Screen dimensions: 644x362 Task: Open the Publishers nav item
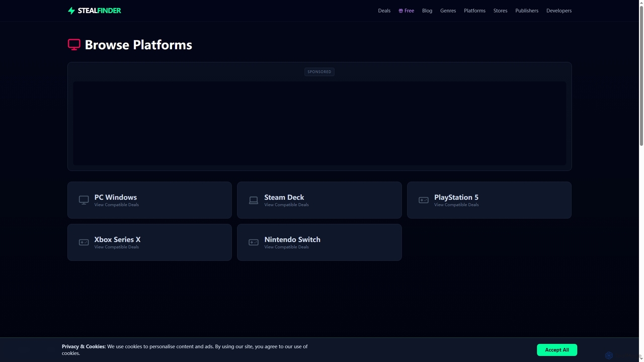coord(527,11)
